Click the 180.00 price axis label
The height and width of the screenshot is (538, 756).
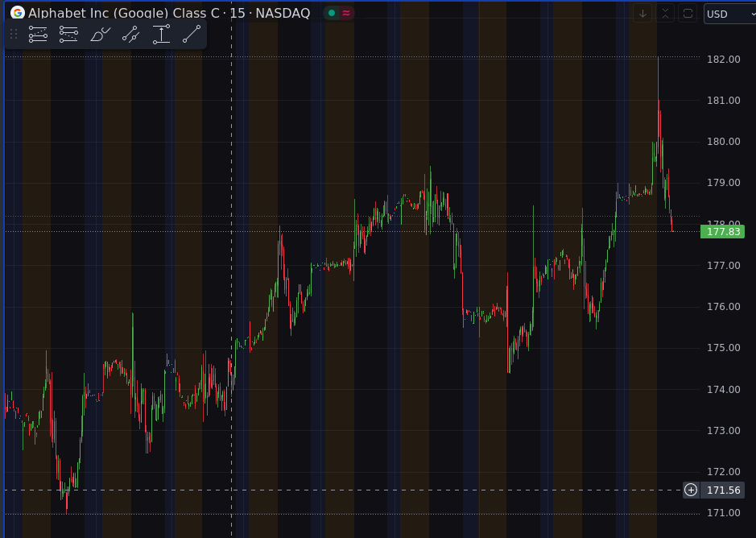(x=723, y=142)
